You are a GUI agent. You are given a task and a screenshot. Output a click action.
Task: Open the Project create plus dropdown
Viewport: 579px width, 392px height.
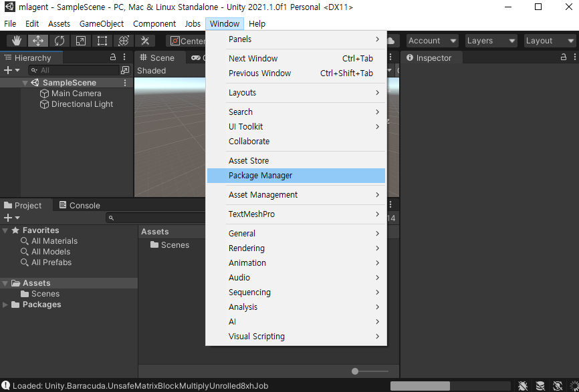click(11, 218)
